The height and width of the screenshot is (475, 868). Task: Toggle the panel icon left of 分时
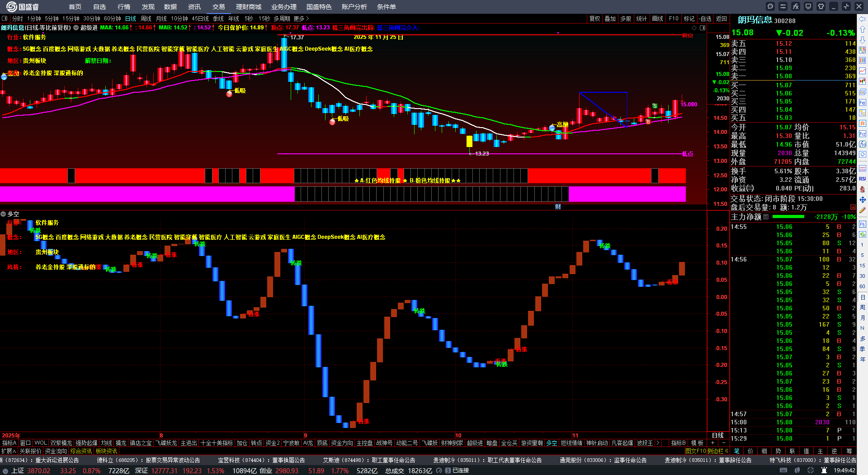(5, 19)
